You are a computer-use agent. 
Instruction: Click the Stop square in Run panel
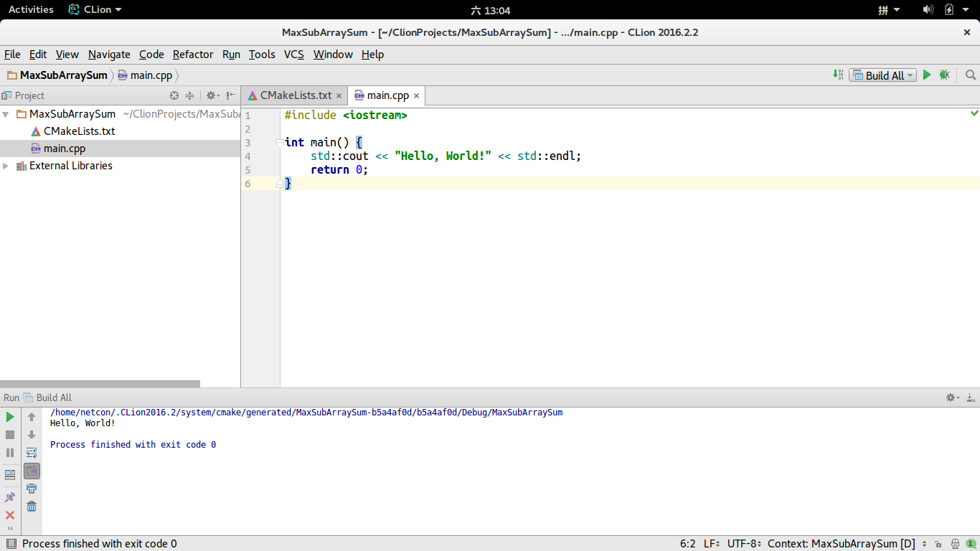pyautogui.click(x=10, y=435)
